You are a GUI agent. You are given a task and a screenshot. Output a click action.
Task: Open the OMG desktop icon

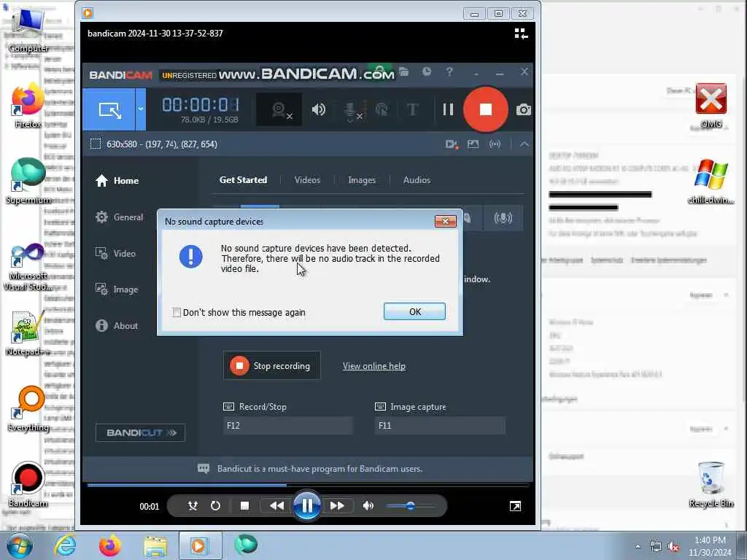[711, 106]
